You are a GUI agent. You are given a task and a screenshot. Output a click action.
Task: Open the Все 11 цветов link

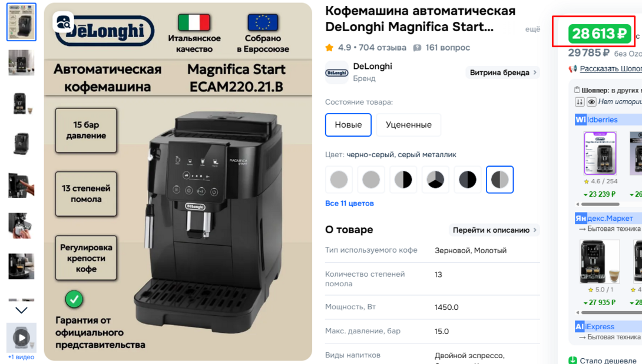coord(349,203)
